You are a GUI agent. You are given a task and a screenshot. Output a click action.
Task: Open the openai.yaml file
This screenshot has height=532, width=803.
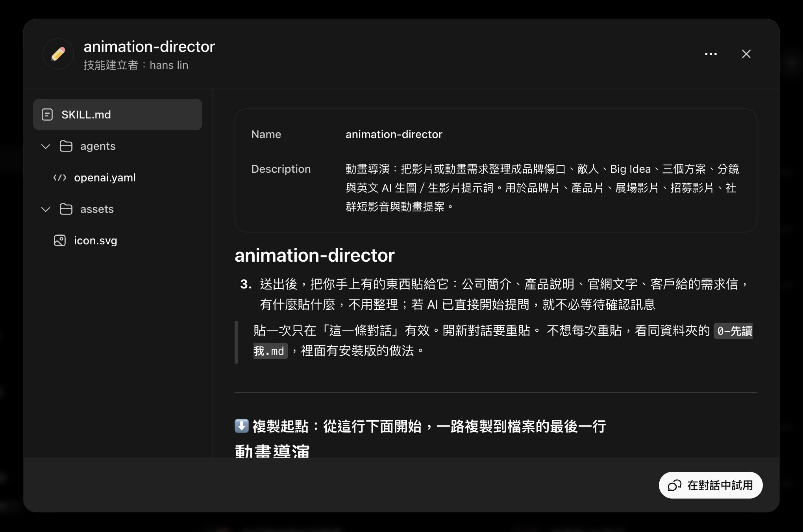click(118, 177)
